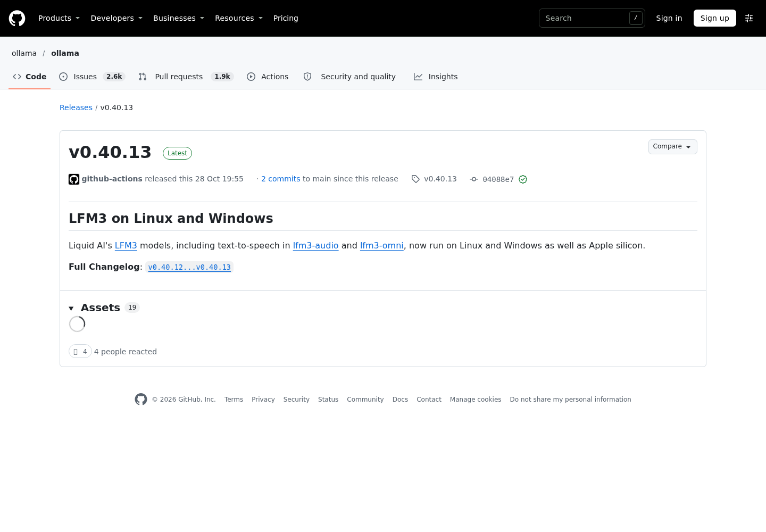Click the commit icon beside 04088e7

pyautogui.click(x=474, y=179)
